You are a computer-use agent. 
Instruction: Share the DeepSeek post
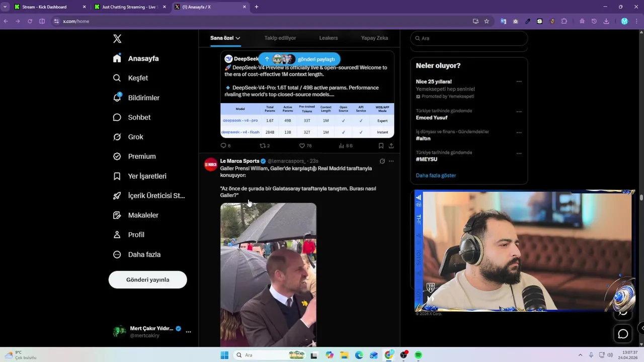pyautogui.click(x=391, y=146)
